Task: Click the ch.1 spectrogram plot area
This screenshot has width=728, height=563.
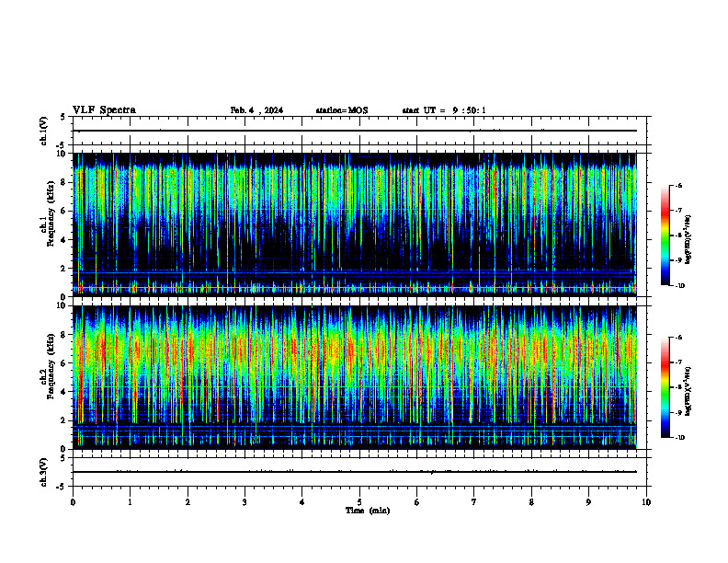Action: [355, 224]
